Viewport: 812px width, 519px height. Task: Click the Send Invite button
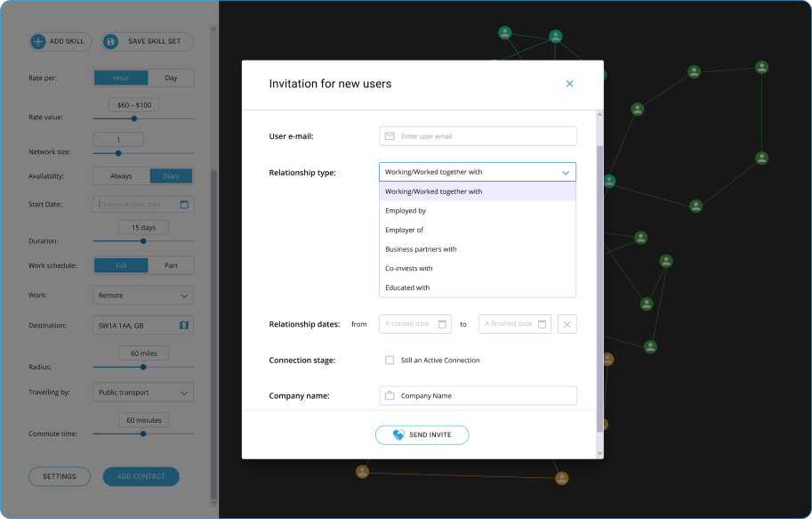click(422, 435)
